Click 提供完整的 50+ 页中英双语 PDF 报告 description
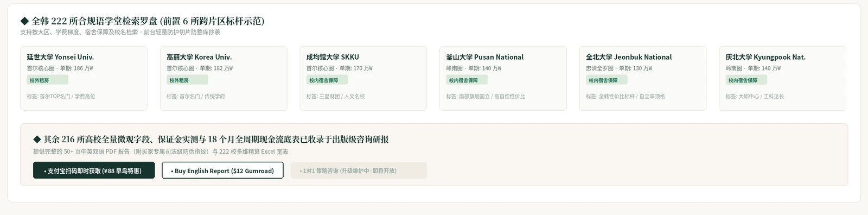 [161, 151]
